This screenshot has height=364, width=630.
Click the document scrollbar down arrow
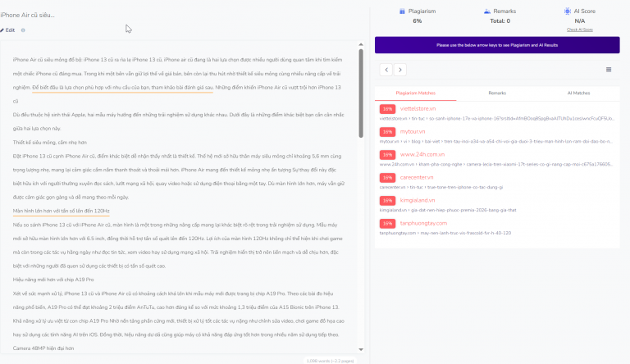coord(361,349)
